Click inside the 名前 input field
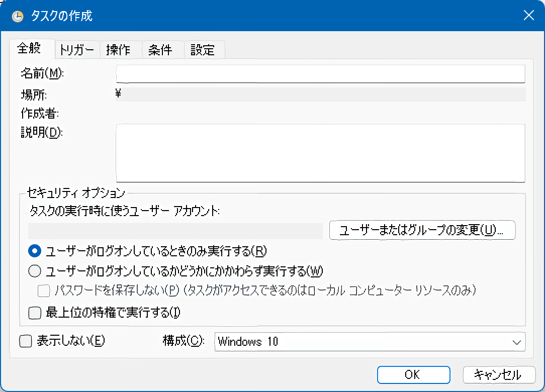Viewport: 545px width, 392px height. pyautogui.click(x=319, y=73)
